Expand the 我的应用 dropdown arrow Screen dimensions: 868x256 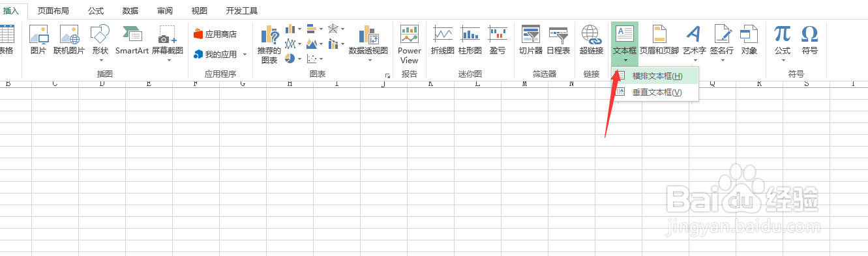coord(245,55)
